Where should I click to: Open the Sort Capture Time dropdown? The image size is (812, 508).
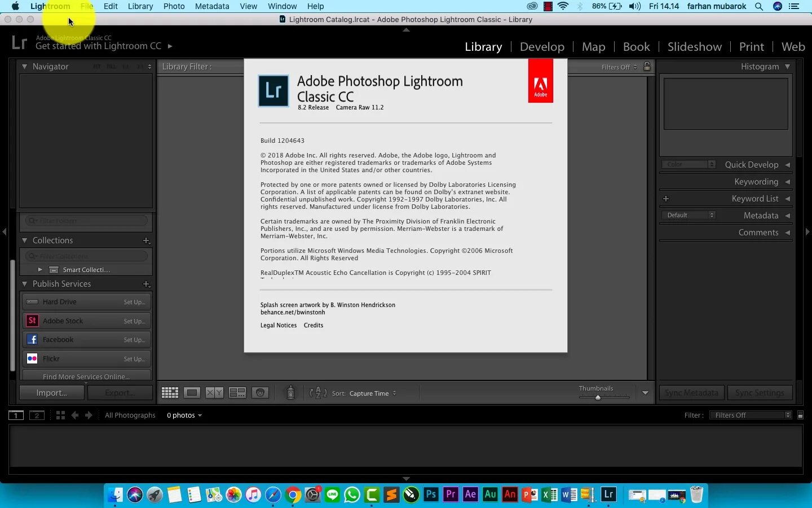point(373,393)
